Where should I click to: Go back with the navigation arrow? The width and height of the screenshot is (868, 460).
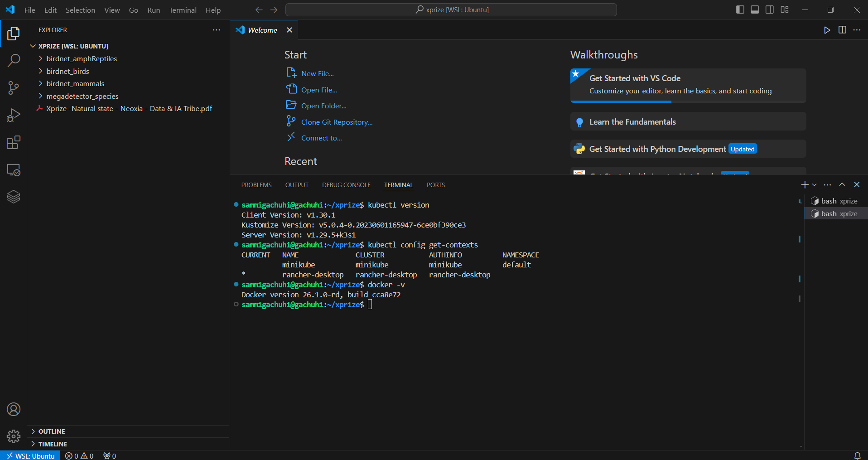tap(259, 10)
